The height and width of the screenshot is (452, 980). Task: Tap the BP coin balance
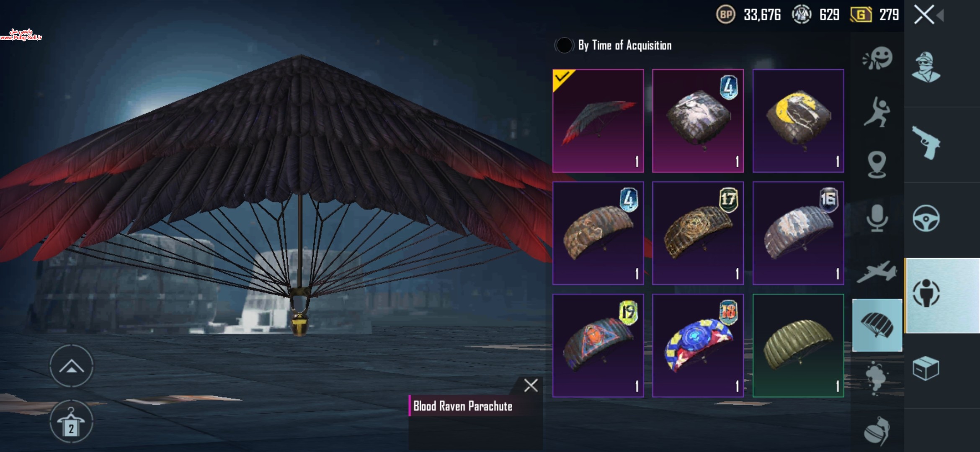[x=748, y=15]
